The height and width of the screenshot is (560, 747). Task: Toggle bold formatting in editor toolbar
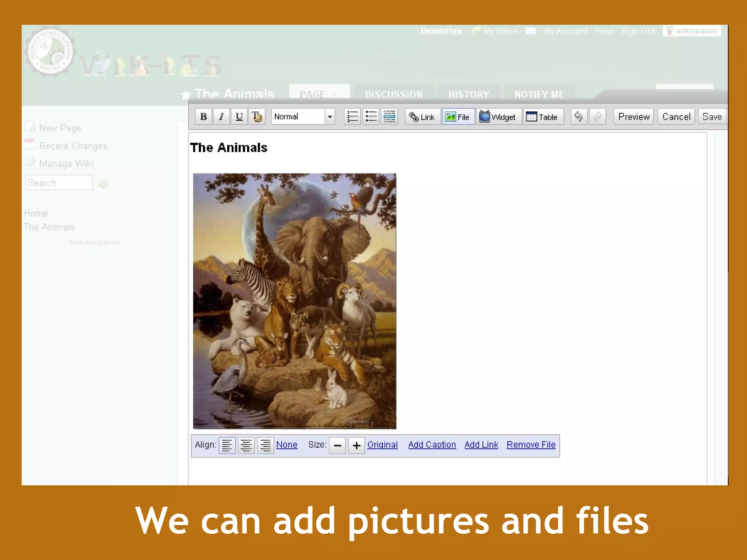pos(204,117)
